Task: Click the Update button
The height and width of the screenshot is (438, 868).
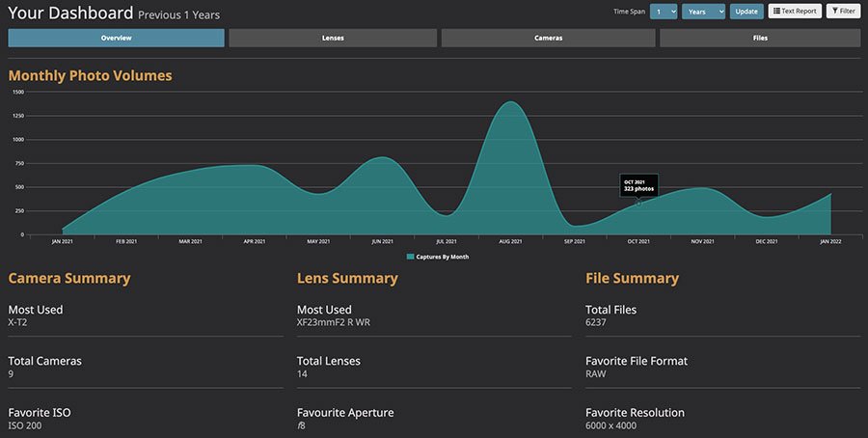Action: point(746,12)
